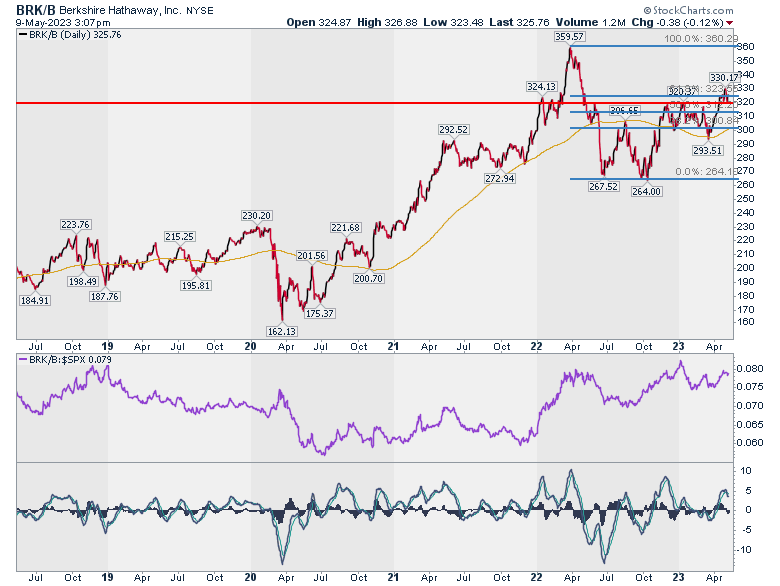Click the 162.13 low price label
This screenshot has width=780, height=586.
click(282, 331)
